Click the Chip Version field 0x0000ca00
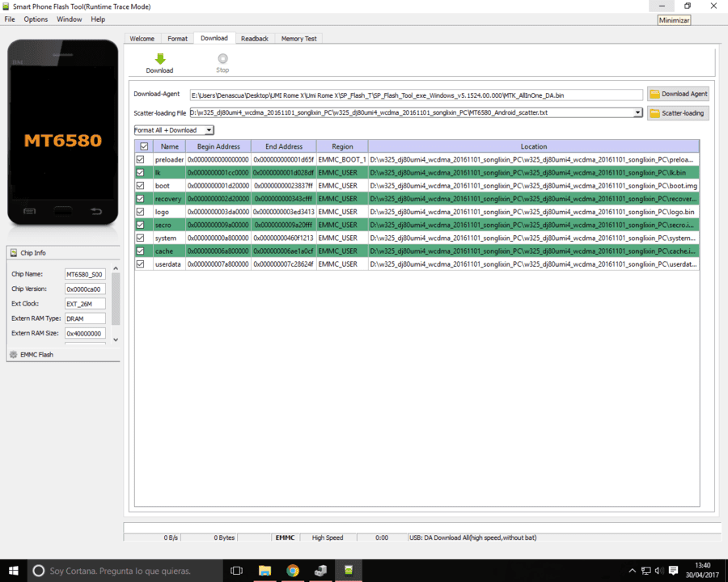Image resolution: width=728 pixels, height=582 pixels. coord(85,289)
